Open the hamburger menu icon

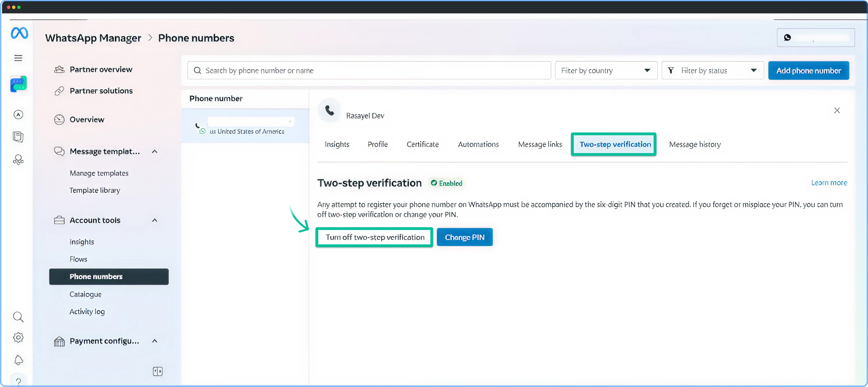[18, 58]
